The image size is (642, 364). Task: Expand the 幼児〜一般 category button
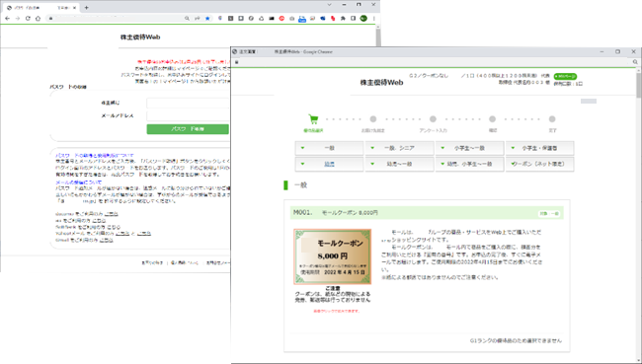pyautogui.click(x=399, y=164)
